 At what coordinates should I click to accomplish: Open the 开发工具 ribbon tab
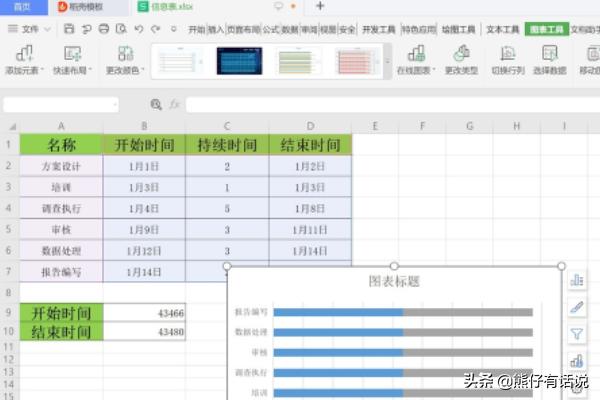pyautogui.click(x=378, y=29)
